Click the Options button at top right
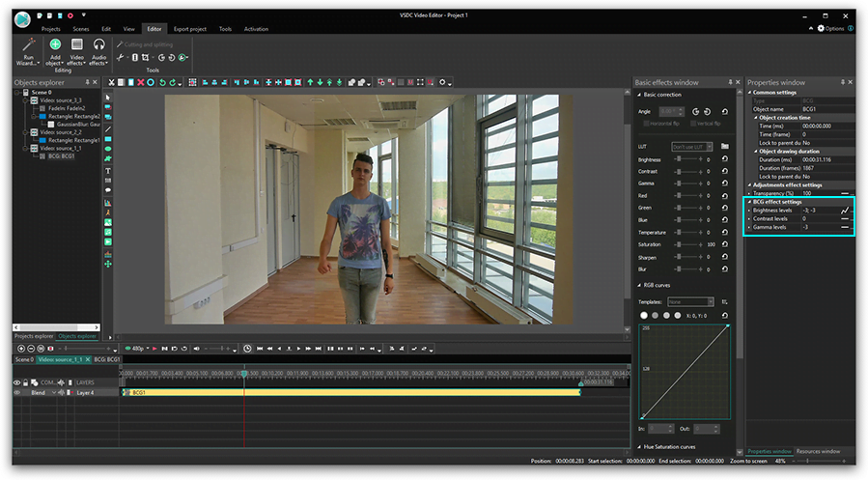The height and width of the screenshot is (480, 868). point(831,28)
